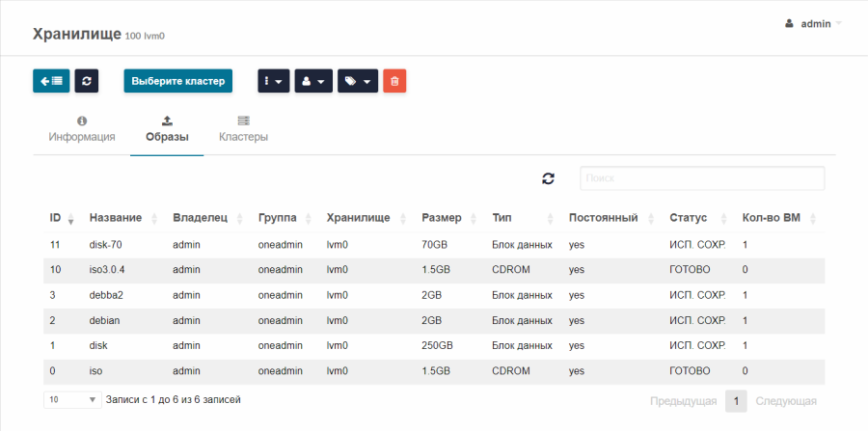The width and height of the screenshot is (868, 431).
Task: Switch to the Кластеры tab
Action: [x=244, y=130]
